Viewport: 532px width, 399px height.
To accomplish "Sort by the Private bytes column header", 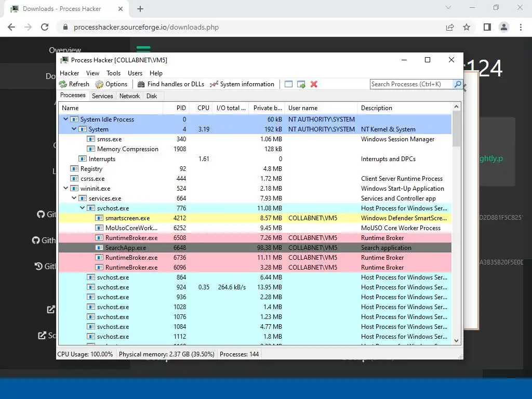I will pos(268,108).
